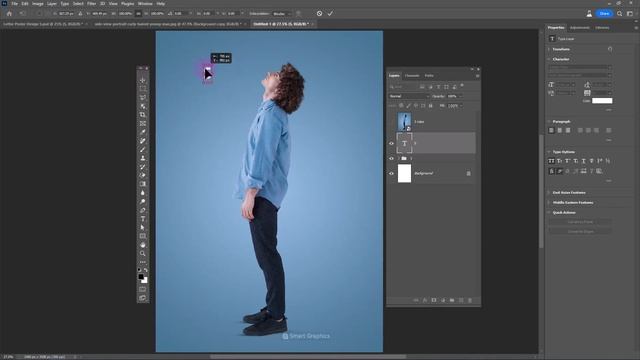Open the layer Fill dropdown arrow
The image size is (640, 360).
point(461,106)
